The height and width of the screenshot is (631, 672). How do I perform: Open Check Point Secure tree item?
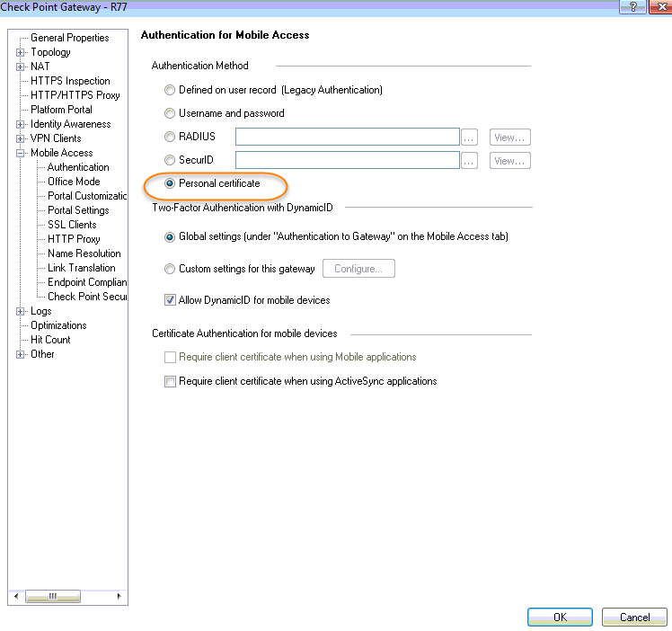pyautogui.click(x=87, y=297)
